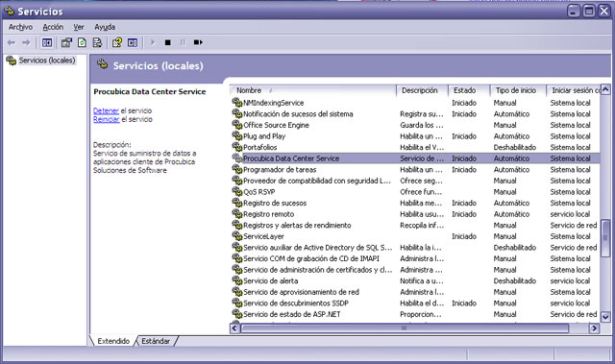Toggle the console tree pane icon
This screenshot has height=364, width=615.
pyautogui.click(x=47, y=42)
